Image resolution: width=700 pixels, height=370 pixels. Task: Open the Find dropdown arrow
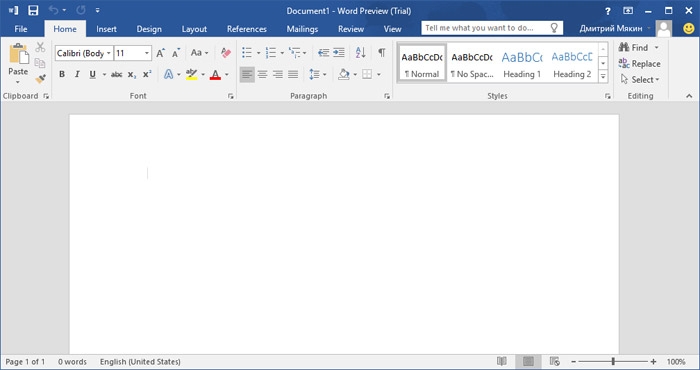coord(656,47)
